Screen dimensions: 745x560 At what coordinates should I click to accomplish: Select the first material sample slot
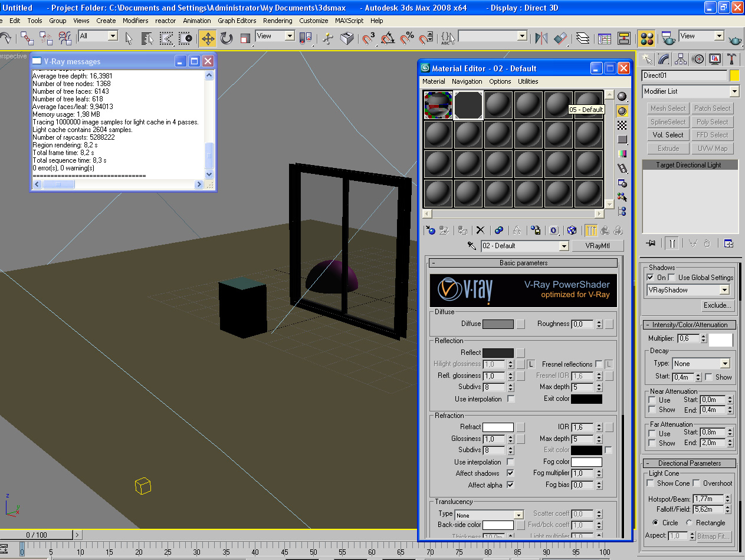click(x=438, y=106)
